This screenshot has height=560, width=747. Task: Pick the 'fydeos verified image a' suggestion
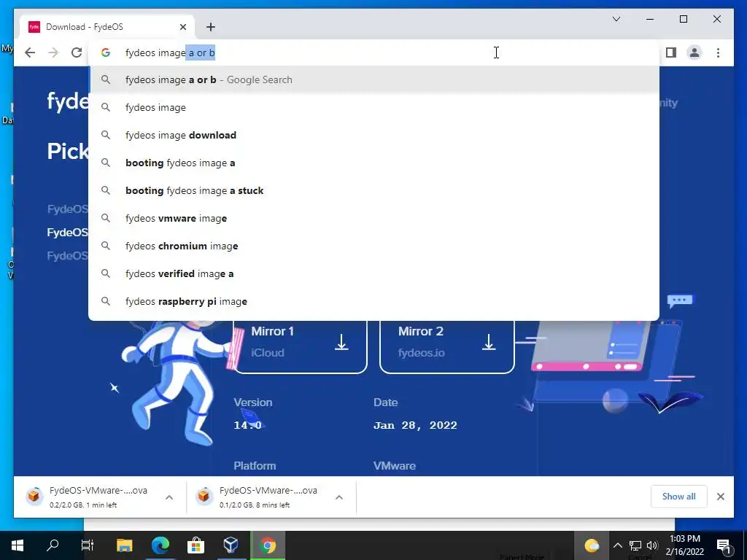(x=373, y=273)
